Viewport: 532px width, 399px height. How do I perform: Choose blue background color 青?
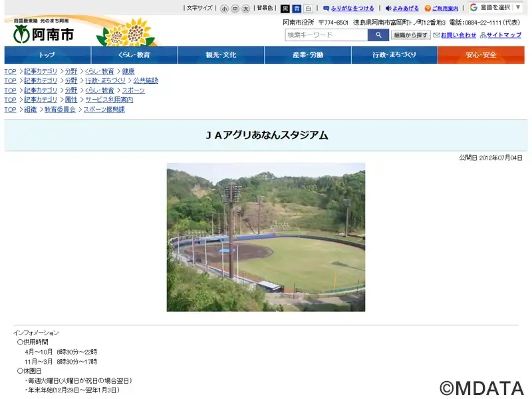tap(297, 9)
